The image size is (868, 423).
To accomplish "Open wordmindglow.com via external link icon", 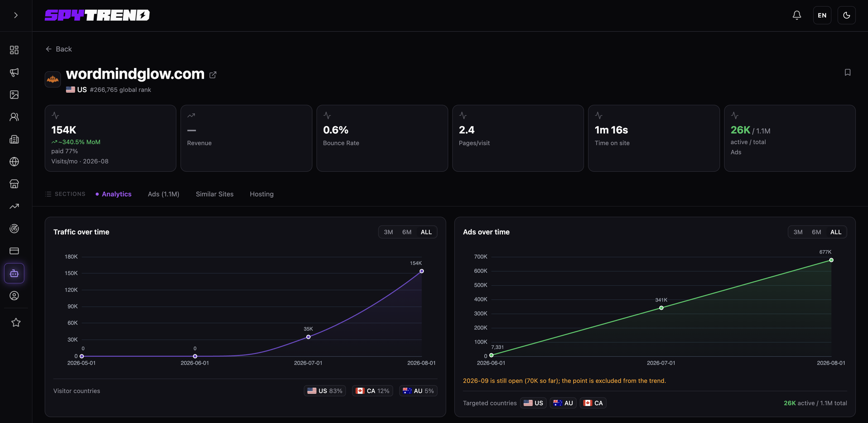I will pyautogui.click(x=213, y=75).
